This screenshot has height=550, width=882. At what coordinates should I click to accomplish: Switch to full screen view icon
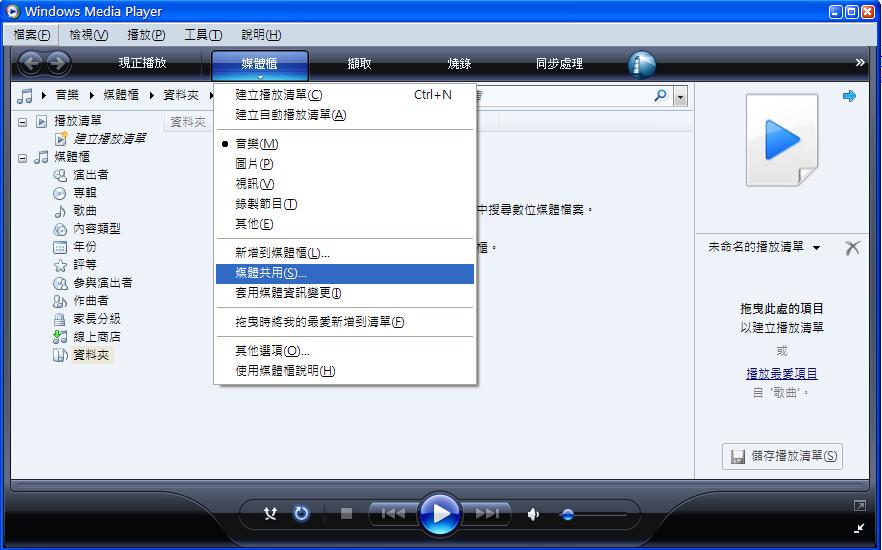(x=860, y=506)
